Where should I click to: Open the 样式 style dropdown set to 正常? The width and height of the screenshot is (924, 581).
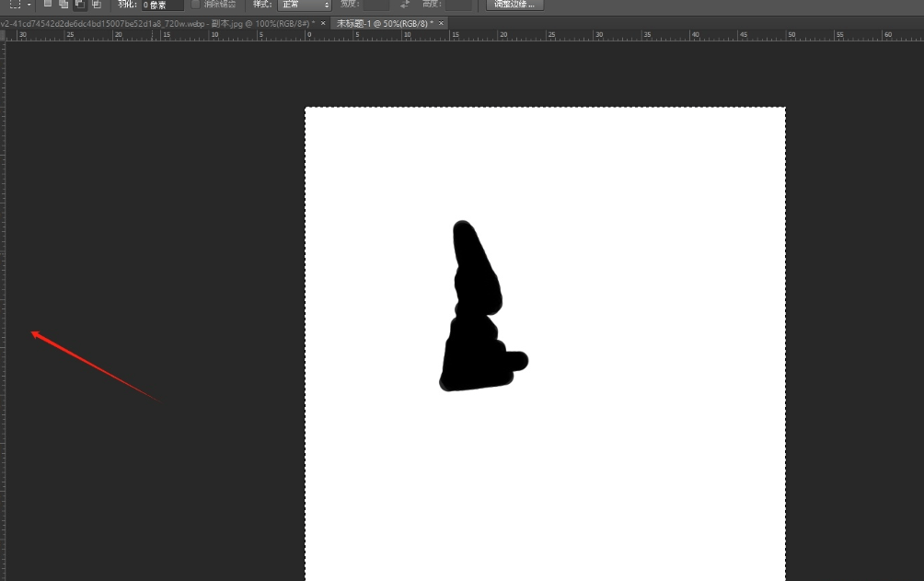pos(304,5)
